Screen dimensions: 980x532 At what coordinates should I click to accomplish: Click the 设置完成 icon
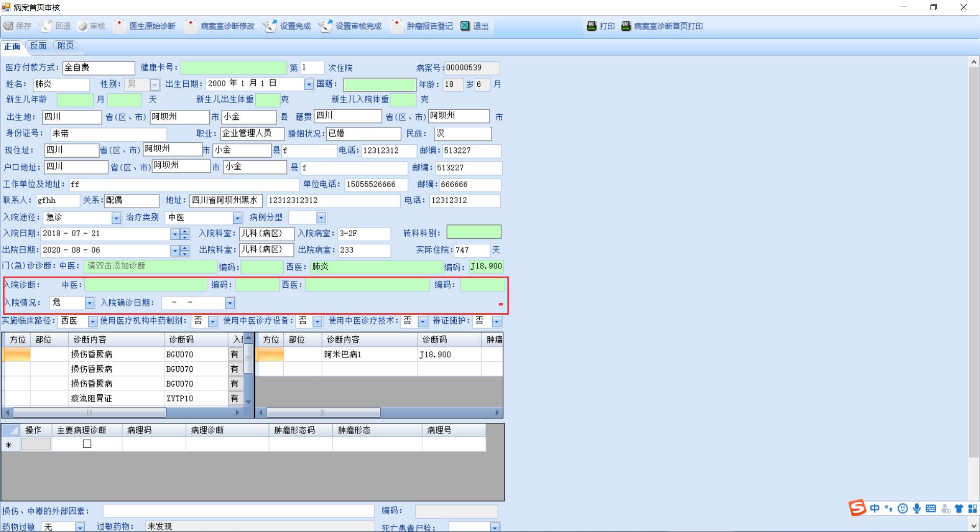270,26
